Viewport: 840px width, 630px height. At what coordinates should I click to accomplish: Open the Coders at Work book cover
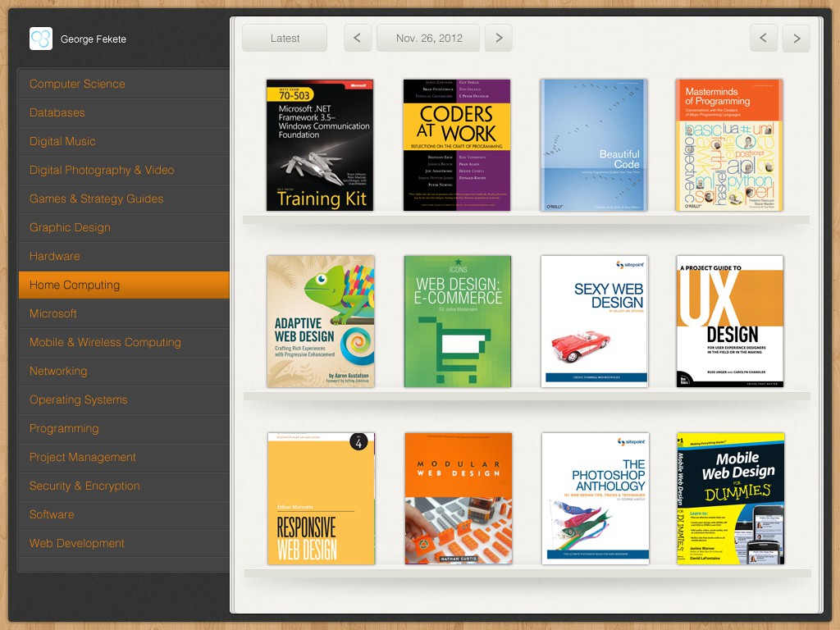[457, 145]
